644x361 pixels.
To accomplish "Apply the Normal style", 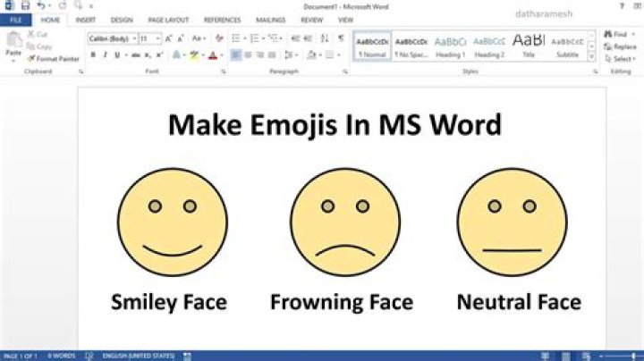I will (372, 46).
